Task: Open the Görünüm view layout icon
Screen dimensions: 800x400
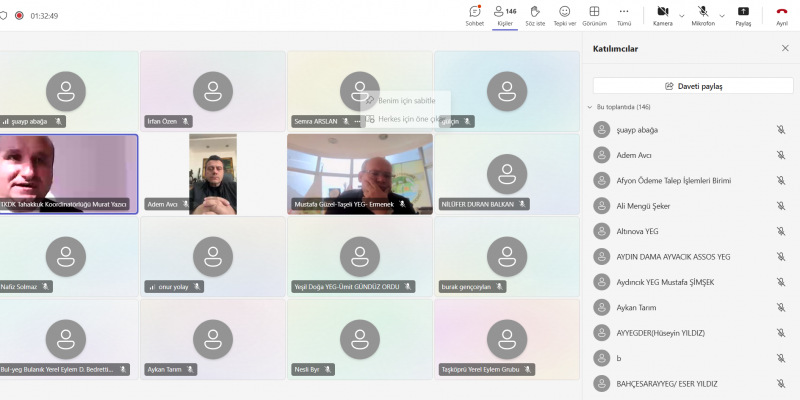Action: pos(594,14)
